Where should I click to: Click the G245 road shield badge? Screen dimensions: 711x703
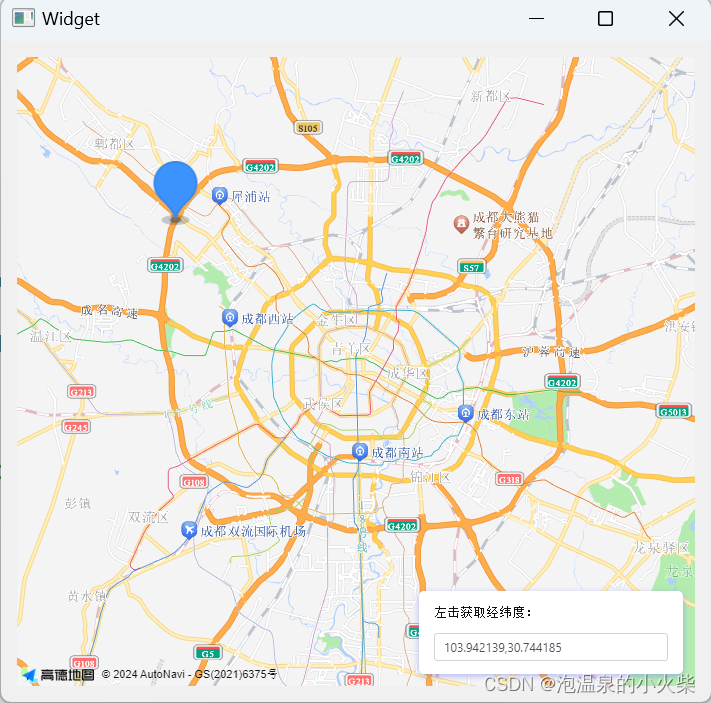pos(76,427)
